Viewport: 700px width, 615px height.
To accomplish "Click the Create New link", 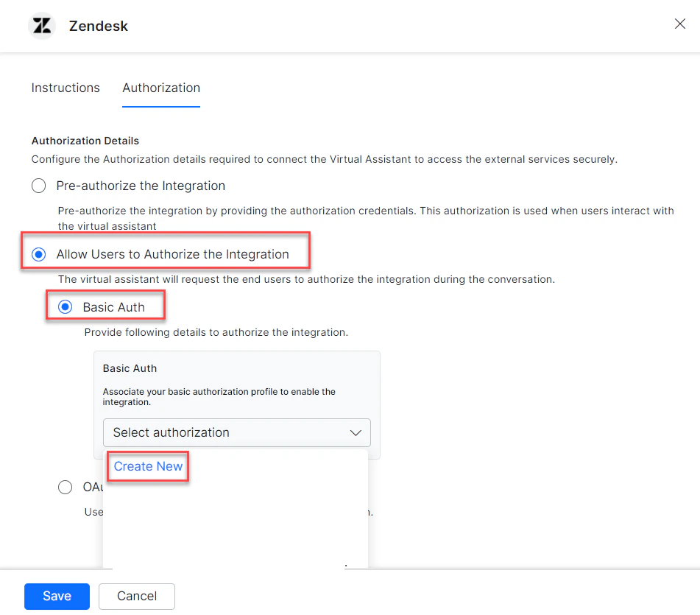I will tap(147, 466).
